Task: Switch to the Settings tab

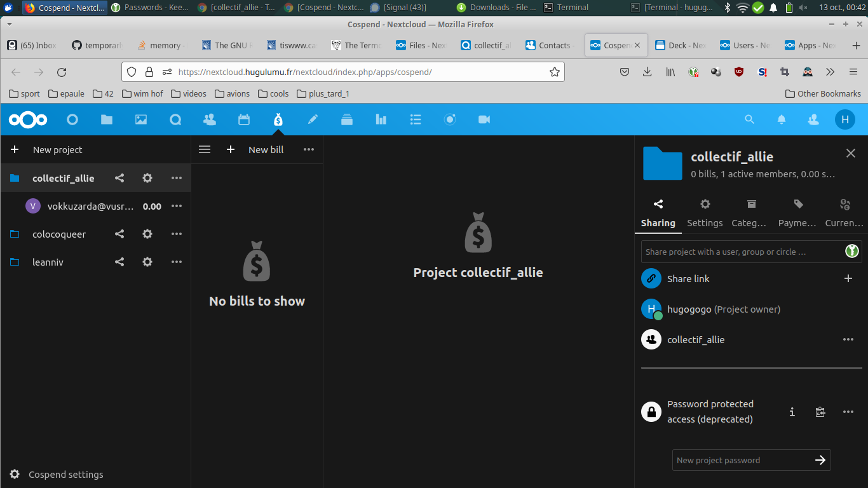Action: click(x=705, y=213)
